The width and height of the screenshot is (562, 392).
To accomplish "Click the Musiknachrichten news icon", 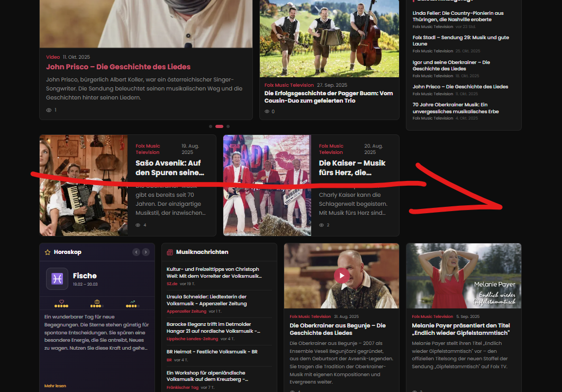I will coord(170,252).
